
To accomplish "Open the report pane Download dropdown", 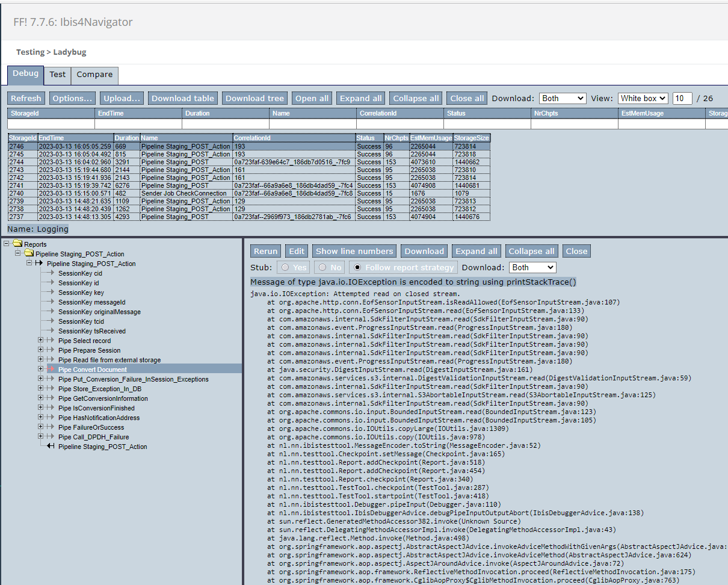I will click(x=532, y=267).
